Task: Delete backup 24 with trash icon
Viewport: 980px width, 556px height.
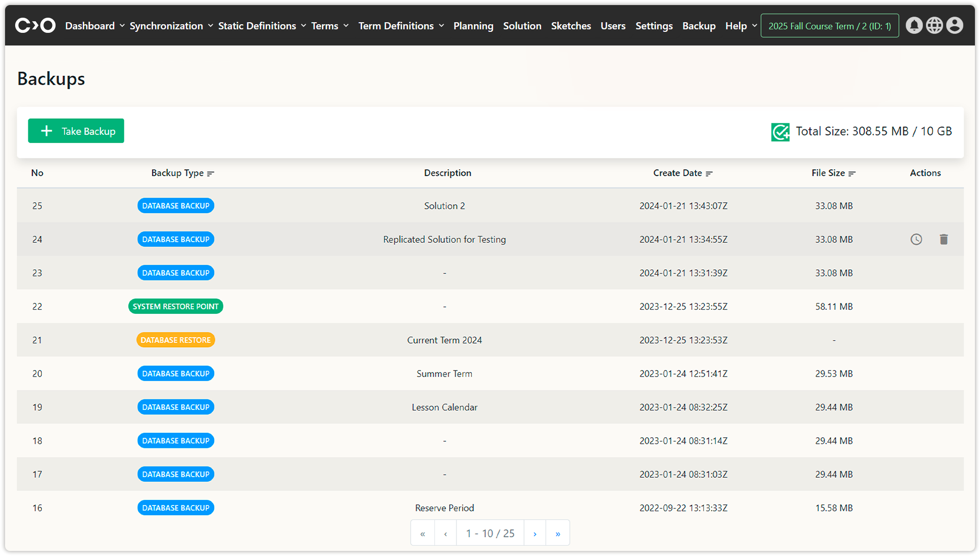Action: pos(944,240)
